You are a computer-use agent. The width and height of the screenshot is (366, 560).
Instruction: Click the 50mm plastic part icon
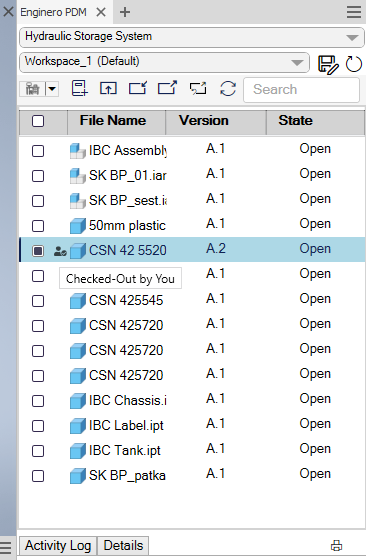[77, 226]
